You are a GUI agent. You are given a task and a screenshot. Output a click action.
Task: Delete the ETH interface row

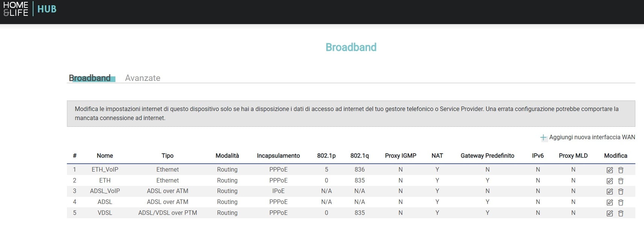tap(621, 181)
